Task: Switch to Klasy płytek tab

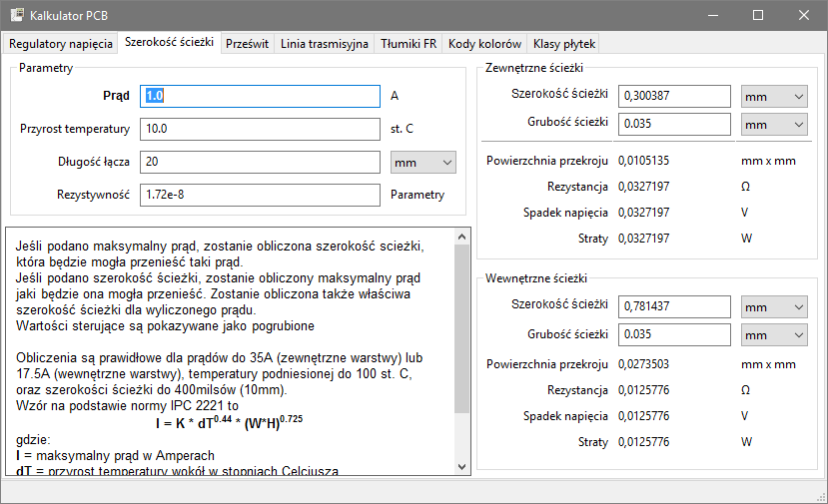Action: point(564,44)
